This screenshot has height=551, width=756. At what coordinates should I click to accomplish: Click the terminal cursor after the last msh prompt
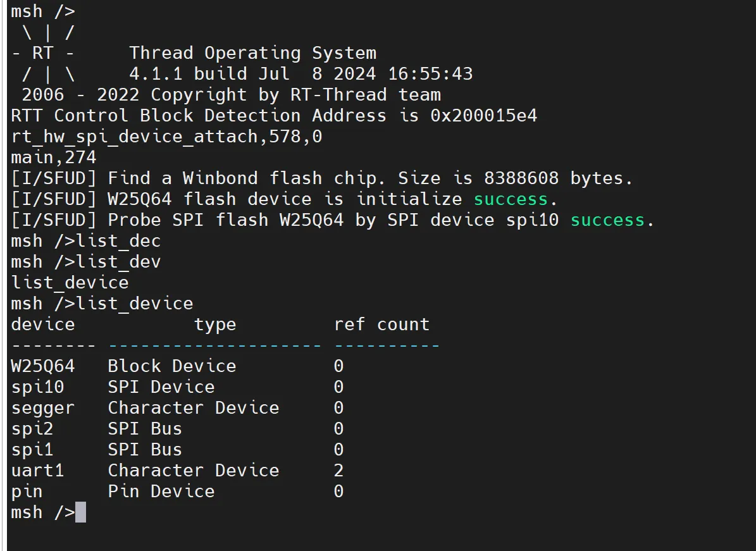tap(80, 512)
